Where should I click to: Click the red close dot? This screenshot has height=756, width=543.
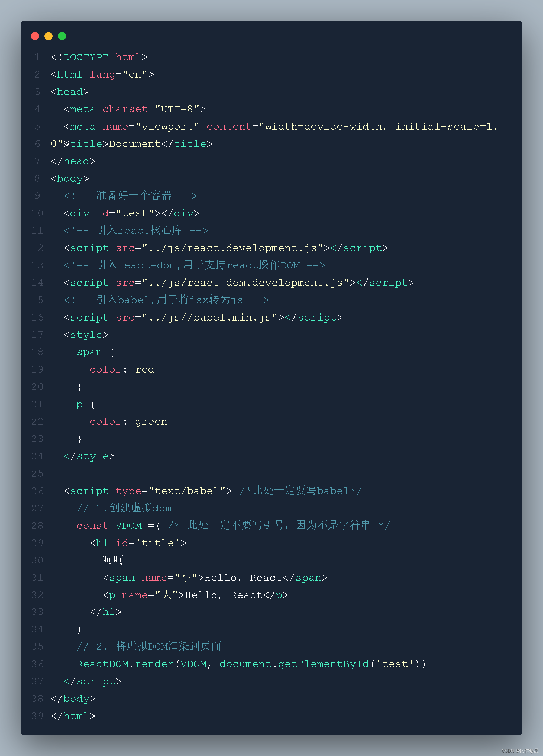point(35,36)
